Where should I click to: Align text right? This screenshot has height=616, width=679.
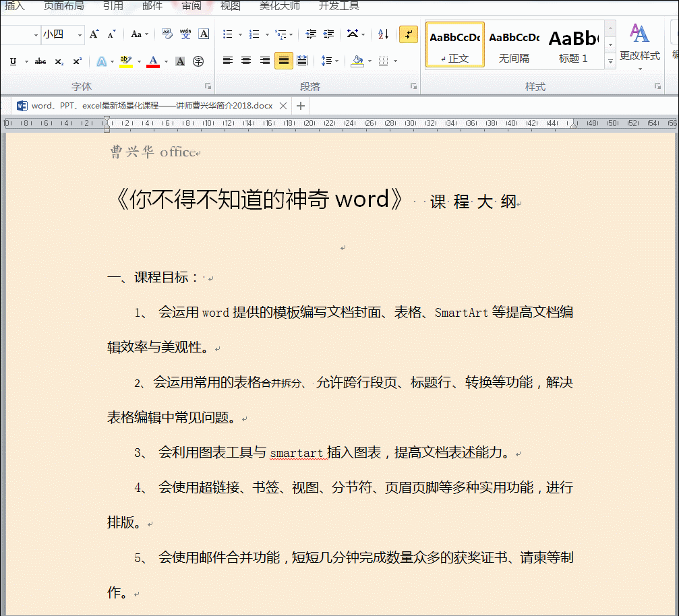264,61
